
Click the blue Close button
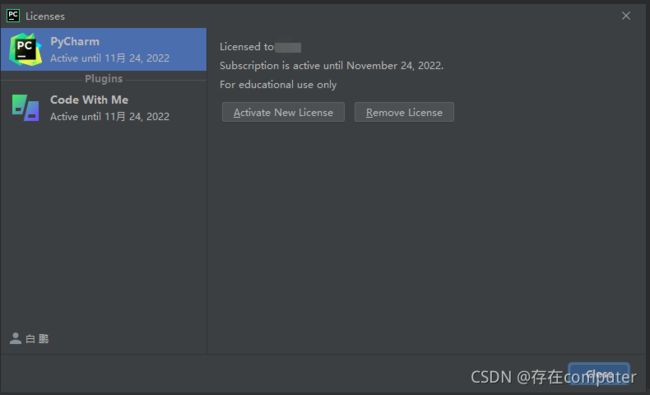tap(599, 374)
